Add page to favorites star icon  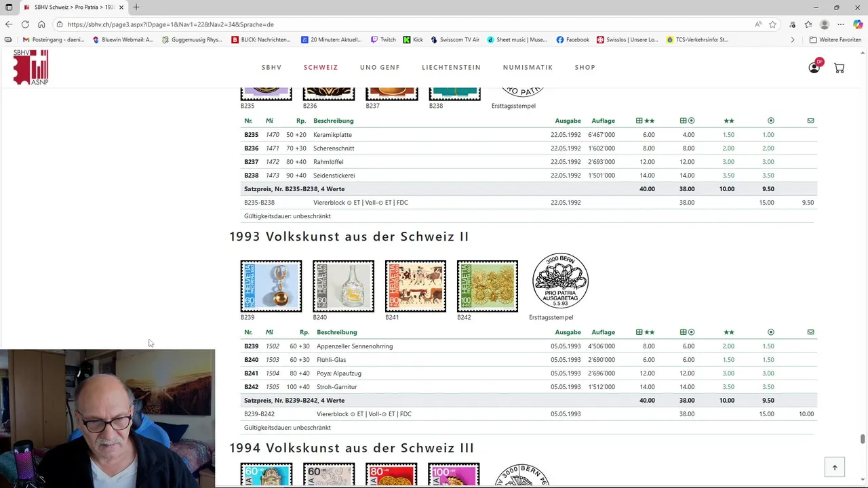pyautogui.click(x=772, y=24)
